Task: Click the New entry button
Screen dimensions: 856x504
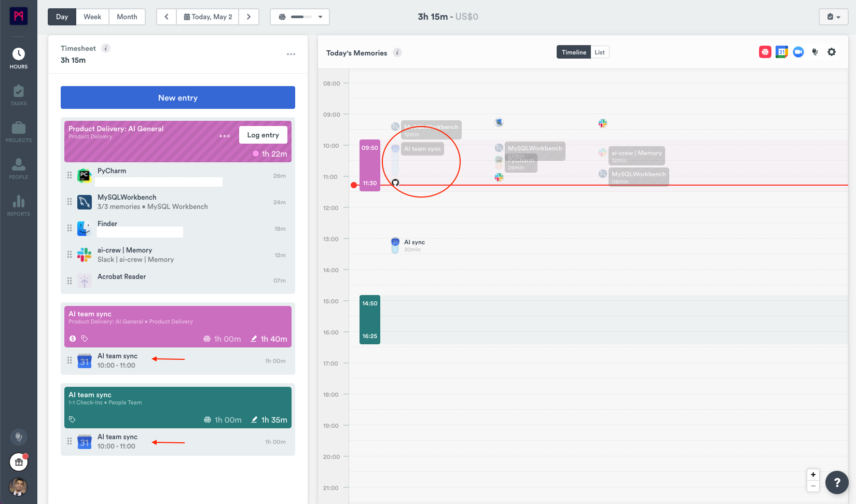Action: 178,97
